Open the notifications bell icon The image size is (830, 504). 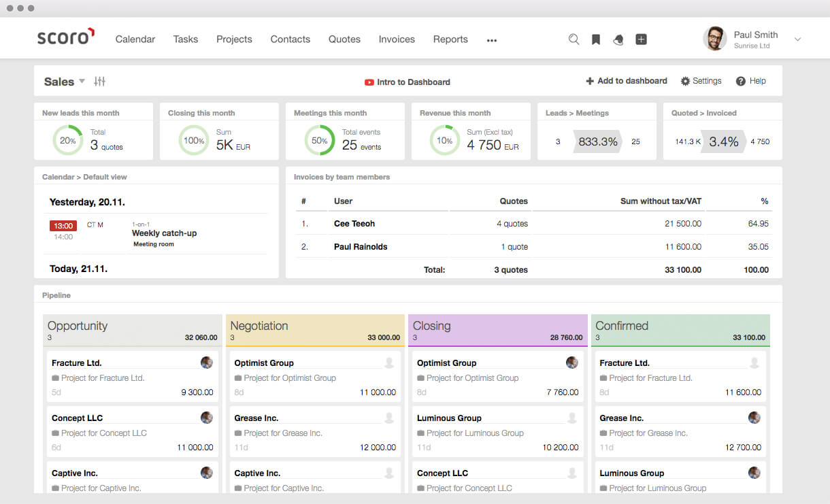click(x=618, y=39)
